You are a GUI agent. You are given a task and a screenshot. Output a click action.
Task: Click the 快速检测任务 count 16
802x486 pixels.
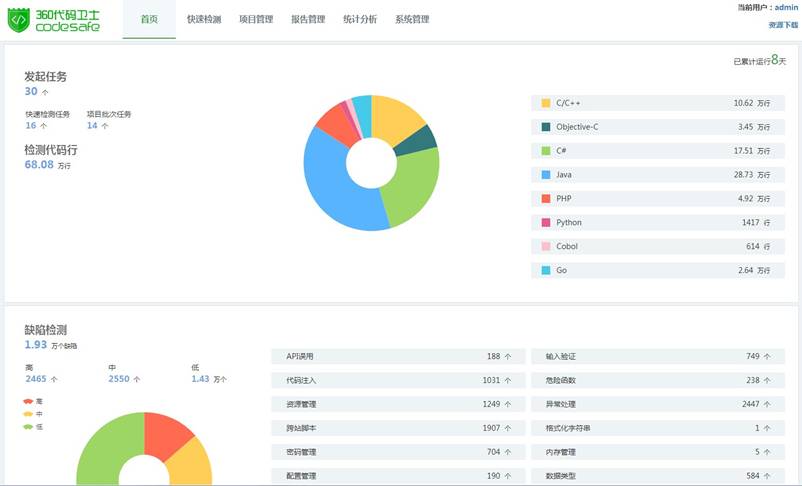31,125
